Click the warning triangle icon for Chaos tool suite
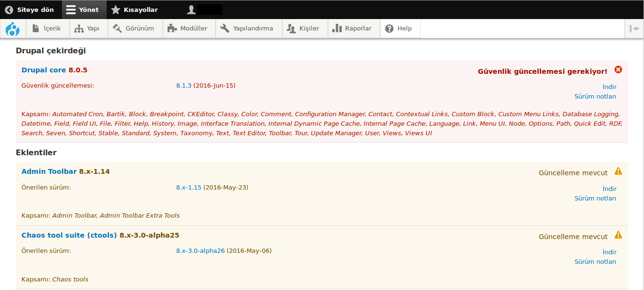Screen dimensions: 644x290 tap(618, 234)
